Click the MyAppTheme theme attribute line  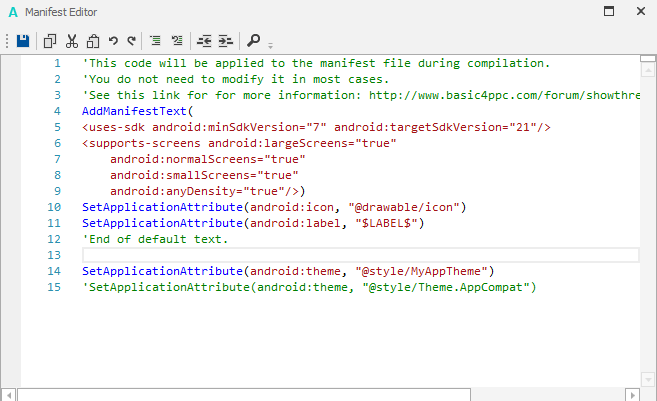point(288,271)
